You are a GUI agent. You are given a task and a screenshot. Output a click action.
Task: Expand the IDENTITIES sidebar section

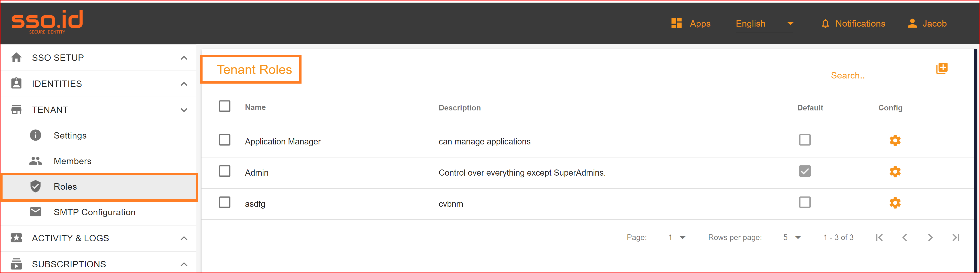(184, 84)
